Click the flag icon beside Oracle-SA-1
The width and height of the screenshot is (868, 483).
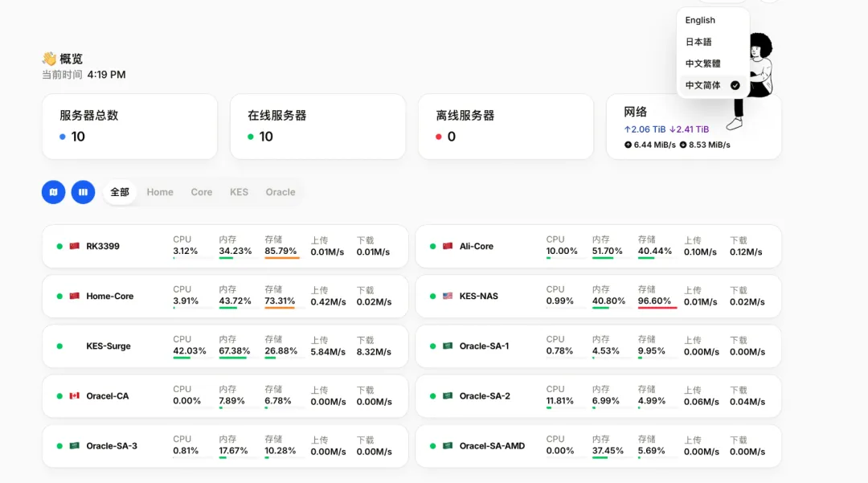448,346
